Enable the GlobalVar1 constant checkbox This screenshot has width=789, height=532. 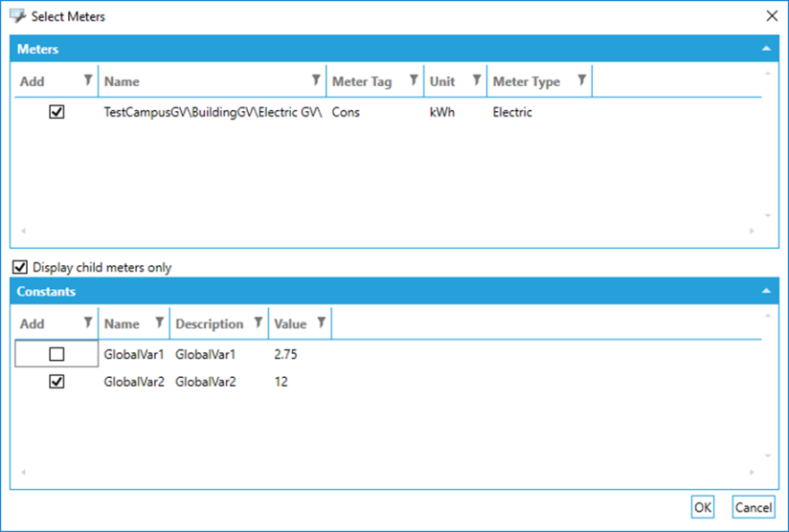click(x=56, y=354)
